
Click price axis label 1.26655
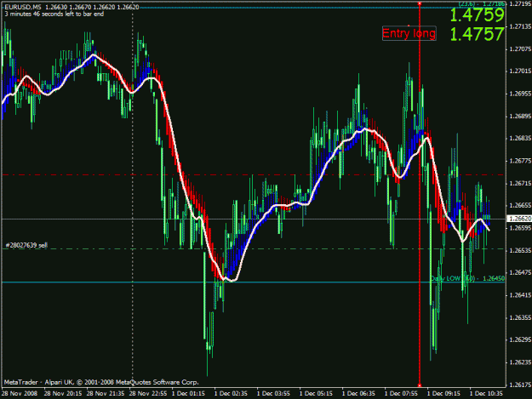520,205
